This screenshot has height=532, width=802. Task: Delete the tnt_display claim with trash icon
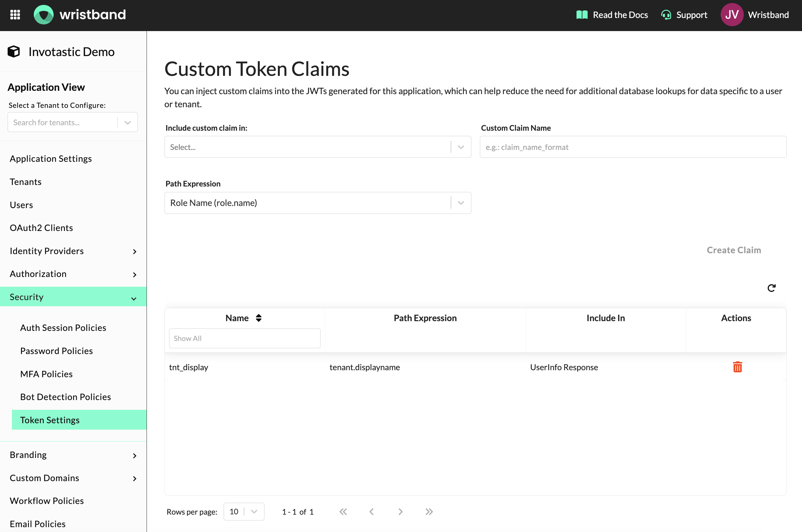pos(737,367)
